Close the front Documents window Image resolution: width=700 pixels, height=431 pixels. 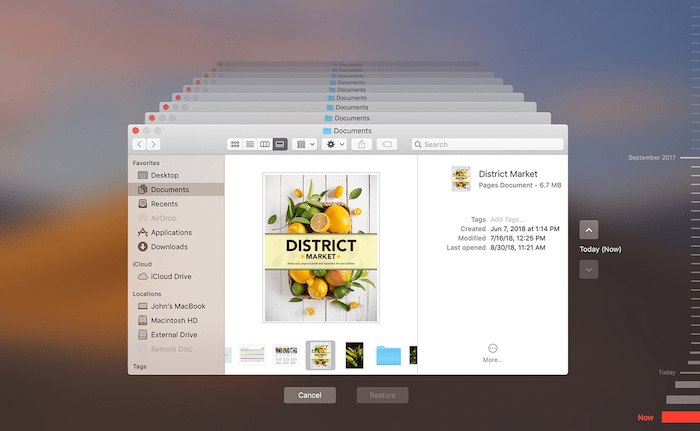[x=136, y=130]
